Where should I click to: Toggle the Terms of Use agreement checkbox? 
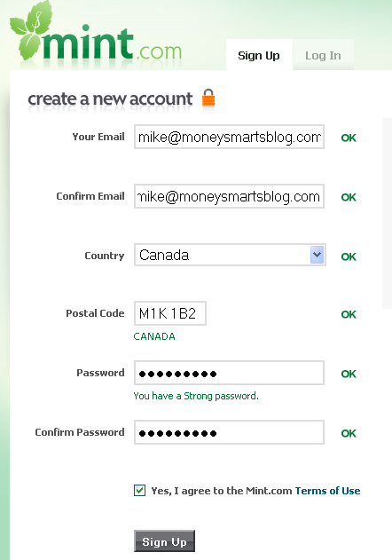click(139, 491)
